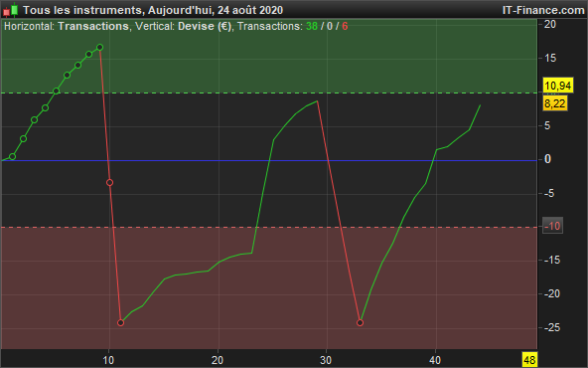The image size is (588, 368).
Task: Click the yellow 48 transaction count label
Action: (x=529, y=360)
